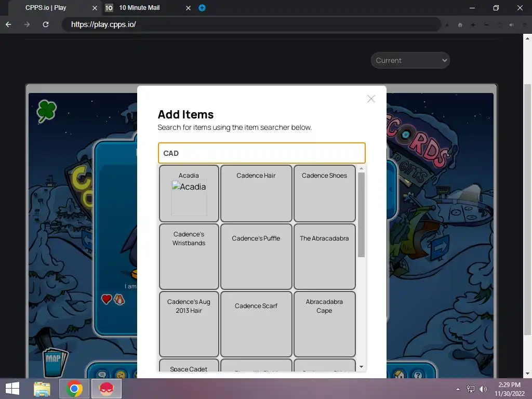
Task: Open the network tray icon
Action: 471,389
